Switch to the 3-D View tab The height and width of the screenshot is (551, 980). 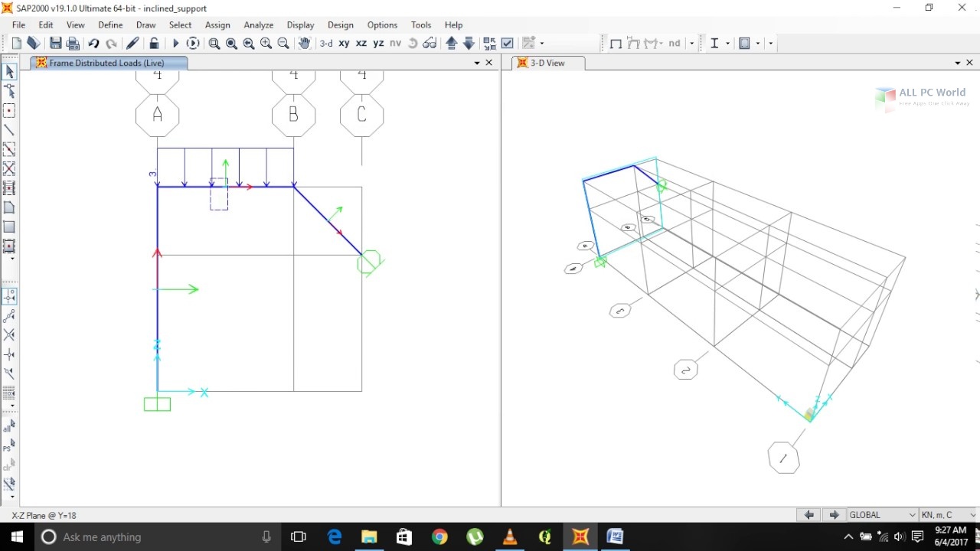(547, 63)
